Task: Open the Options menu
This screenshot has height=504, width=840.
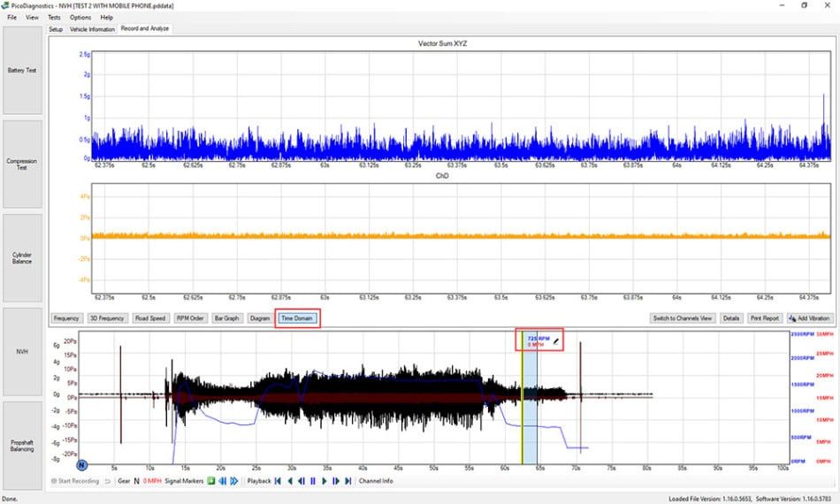Action: [x=80, y=17]
